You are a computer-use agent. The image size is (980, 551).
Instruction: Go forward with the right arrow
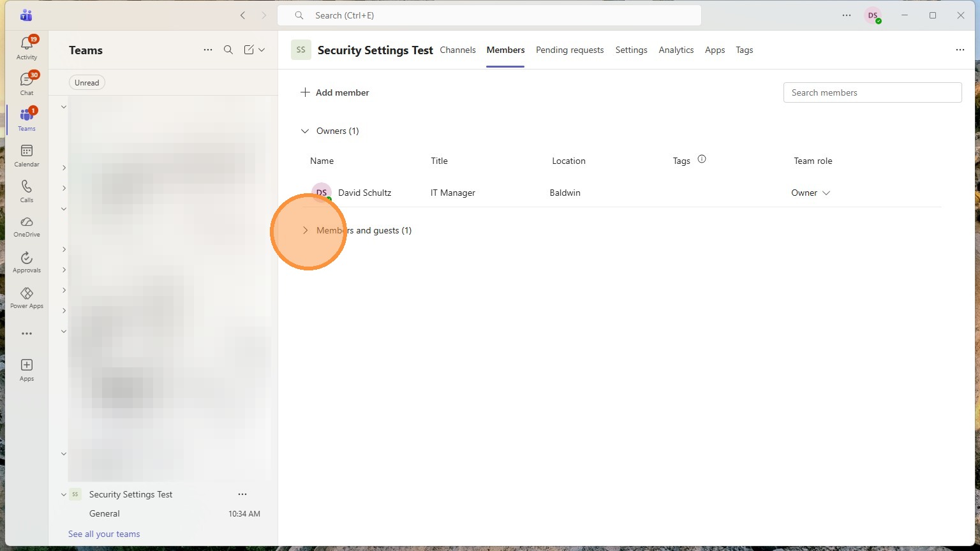[x=264, y=15]
